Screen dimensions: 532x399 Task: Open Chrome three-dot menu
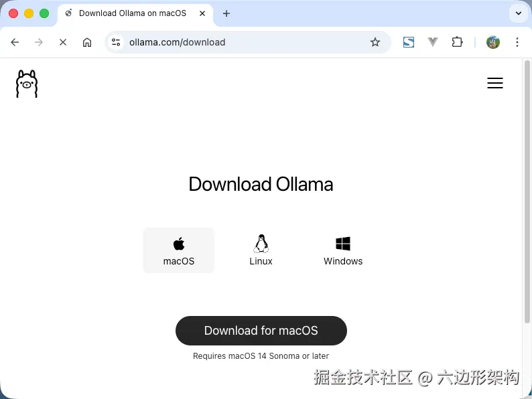(x=517, y=42)
